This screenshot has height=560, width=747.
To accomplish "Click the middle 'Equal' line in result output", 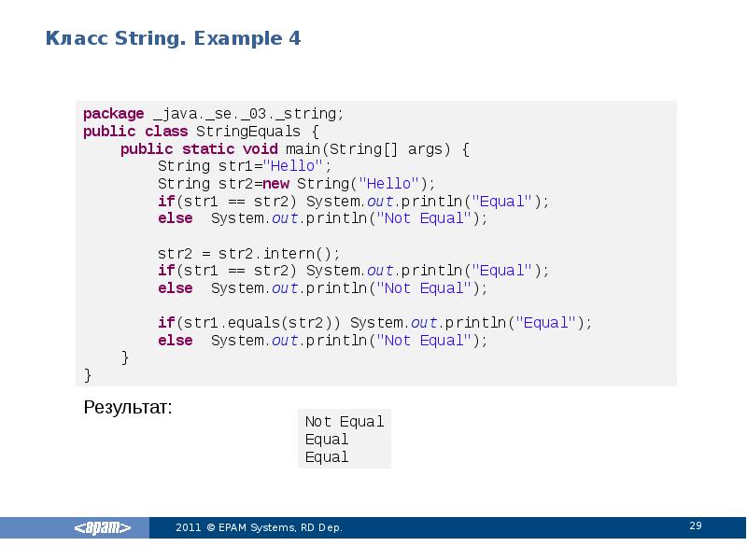I will coord(327,440).
